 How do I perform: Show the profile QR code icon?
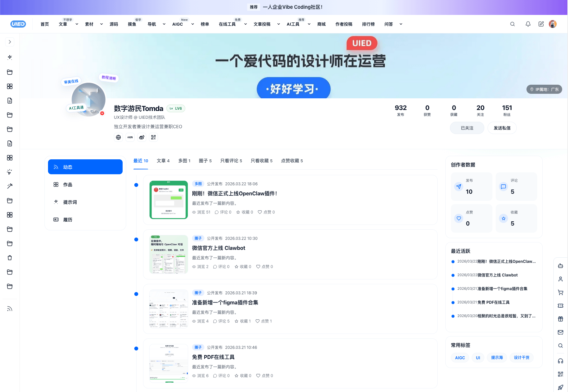click(x=153, y=137)
